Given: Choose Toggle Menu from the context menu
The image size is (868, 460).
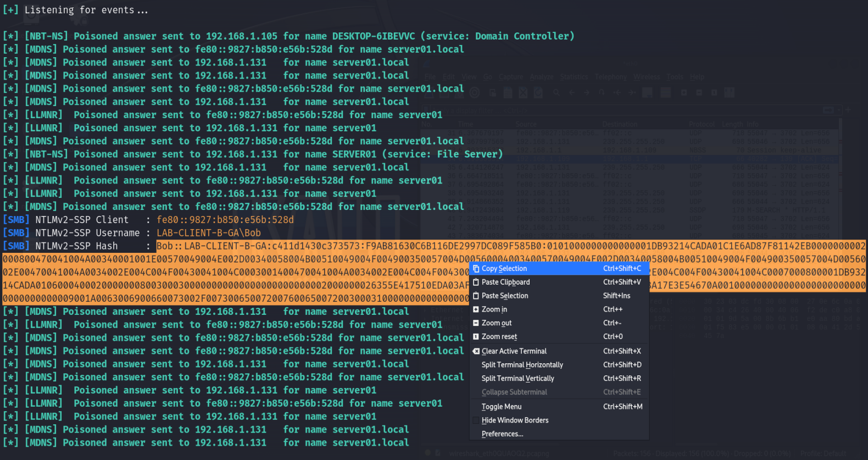Looking at the screenshot, I should pyautogui.click(x=559, y=407).
